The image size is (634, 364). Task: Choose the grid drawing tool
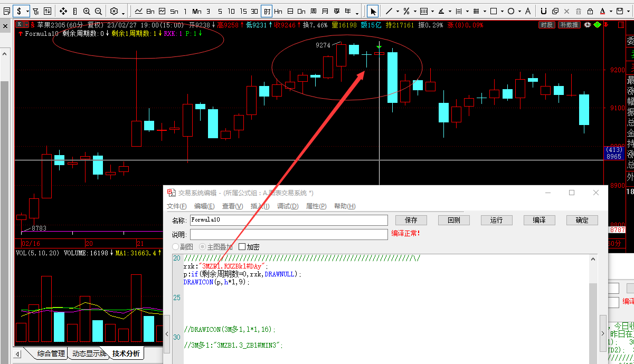click(476, 11)
